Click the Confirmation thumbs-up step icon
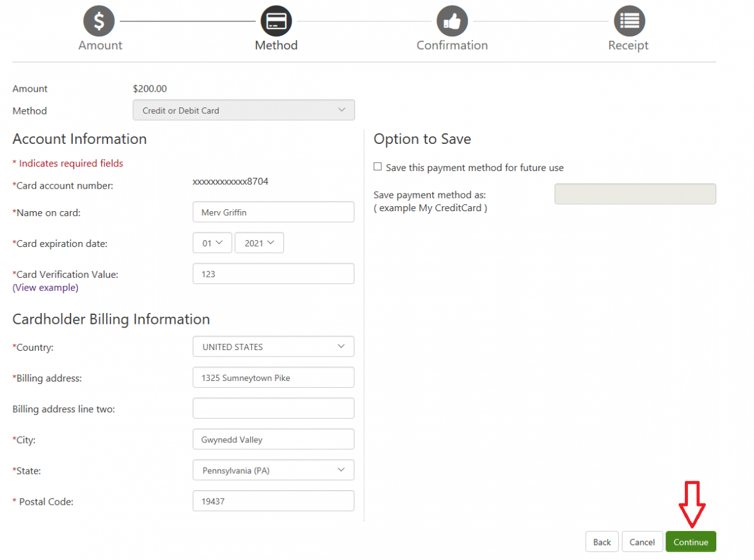 (452, 21)
